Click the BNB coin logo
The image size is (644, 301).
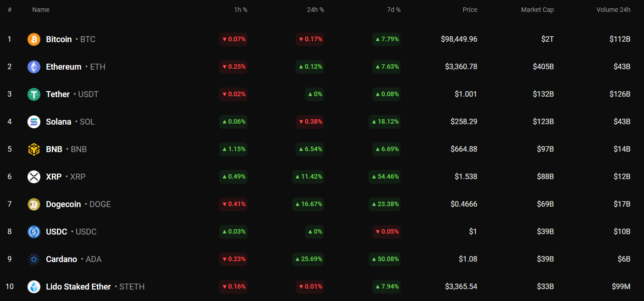click(x=34, y=149)
